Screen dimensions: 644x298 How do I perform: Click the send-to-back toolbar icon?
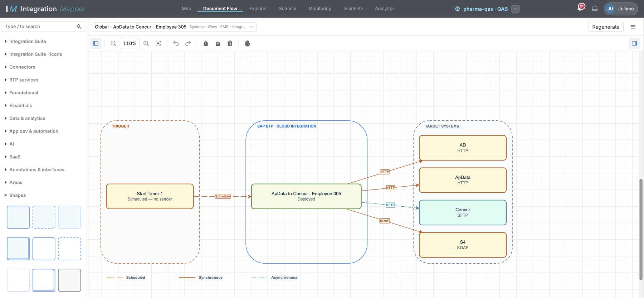[218, 43]
